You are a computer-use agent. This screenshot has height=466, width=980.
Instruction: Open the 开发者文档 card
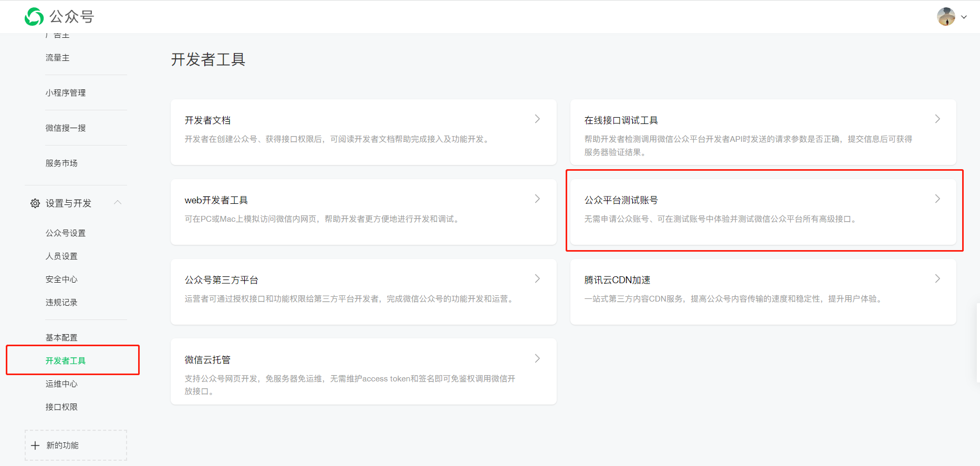[363, 132]
